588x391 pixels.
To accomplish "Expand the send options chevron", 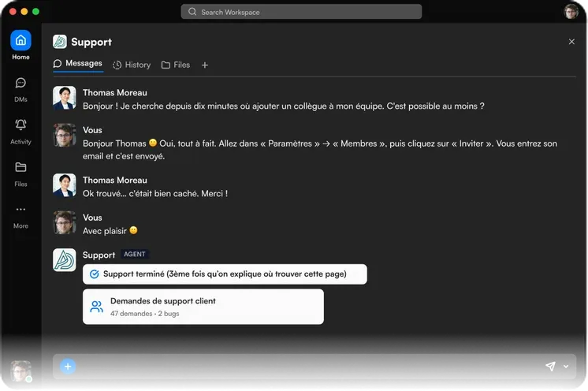I will click(566, 367).
